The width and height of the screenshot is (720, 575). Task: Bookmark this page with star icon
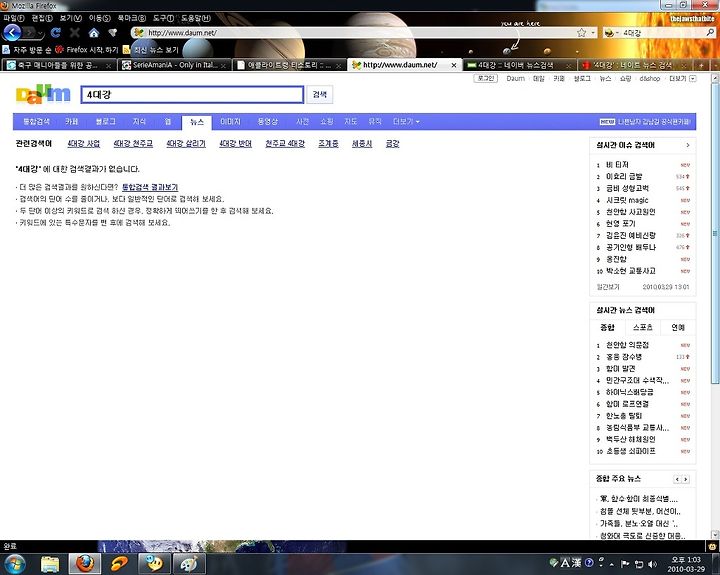[x=581, y=33]
